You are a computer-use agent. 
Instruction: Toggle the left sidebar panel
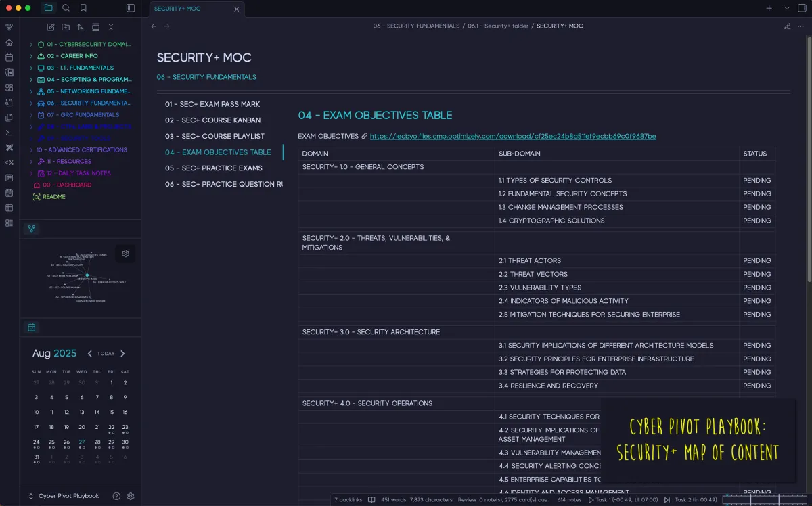(131, 8)
